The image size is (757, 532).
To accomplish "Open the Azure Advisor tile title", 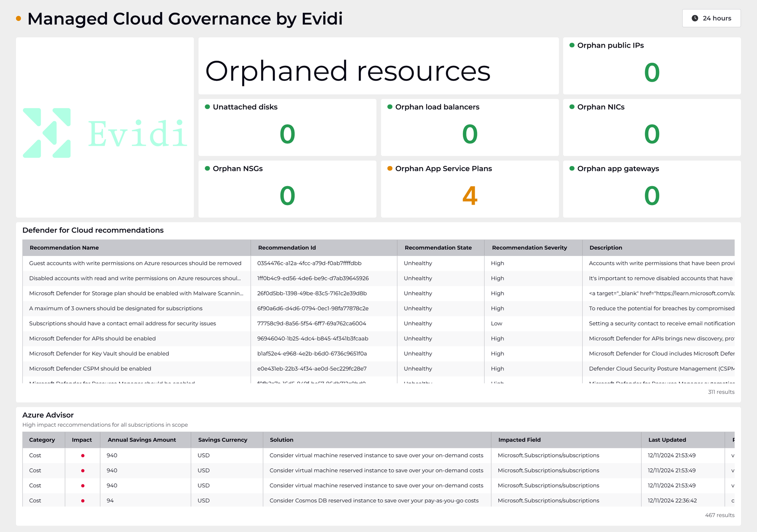I will pyautogui.click(x=48, y=415).
